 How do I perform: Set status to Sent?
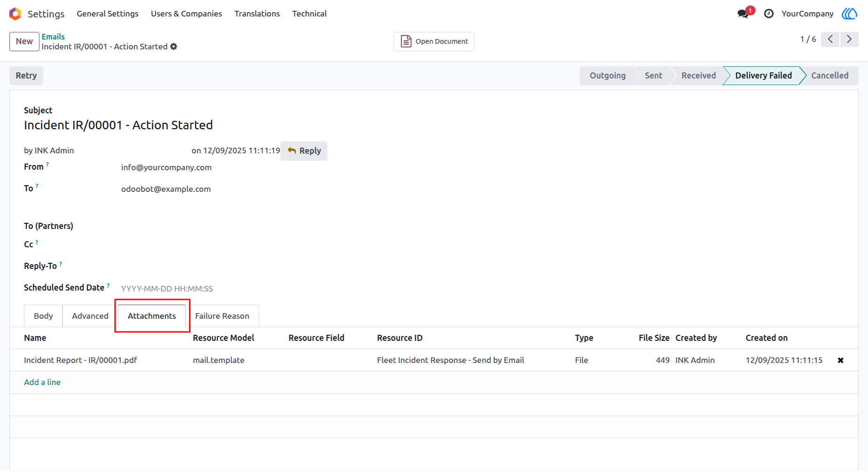coord(653,76)
